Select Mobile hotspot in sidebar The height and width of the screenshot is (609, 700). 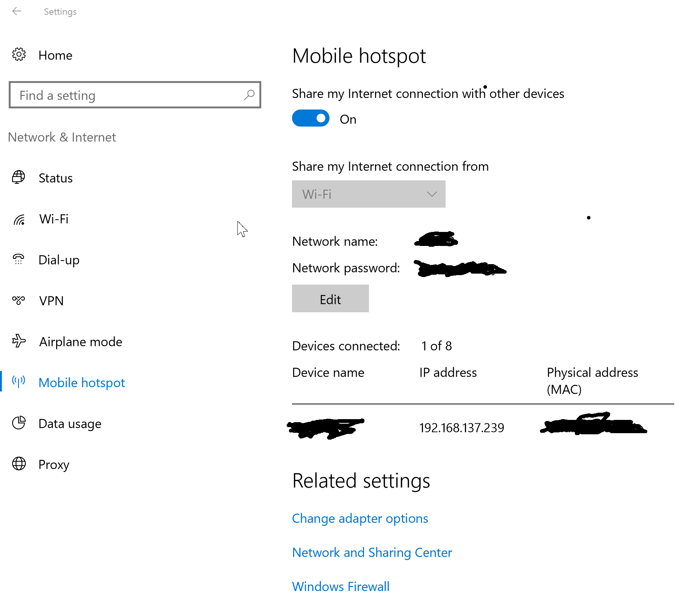[82, 382]
